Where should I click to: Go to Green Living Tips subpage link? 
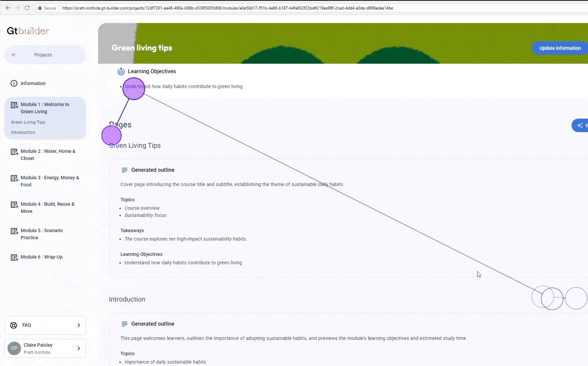(28, 122)
